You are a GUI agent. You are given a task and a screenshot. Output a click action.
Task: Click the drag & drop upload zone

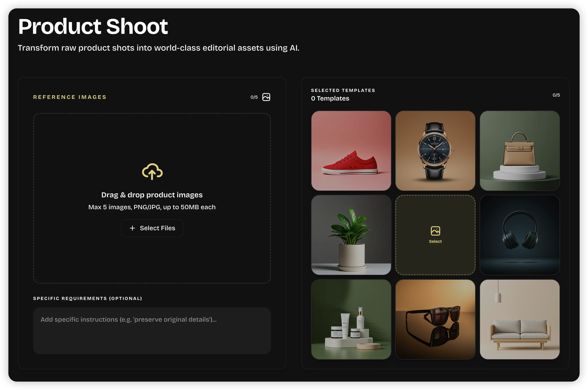[x=152, y=139]
